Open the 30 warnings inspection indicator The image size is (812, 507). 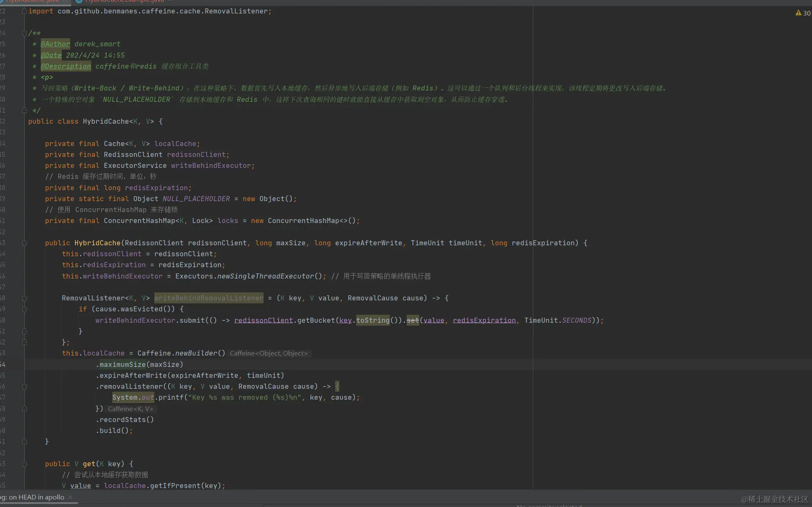click(x=802, y=13)
